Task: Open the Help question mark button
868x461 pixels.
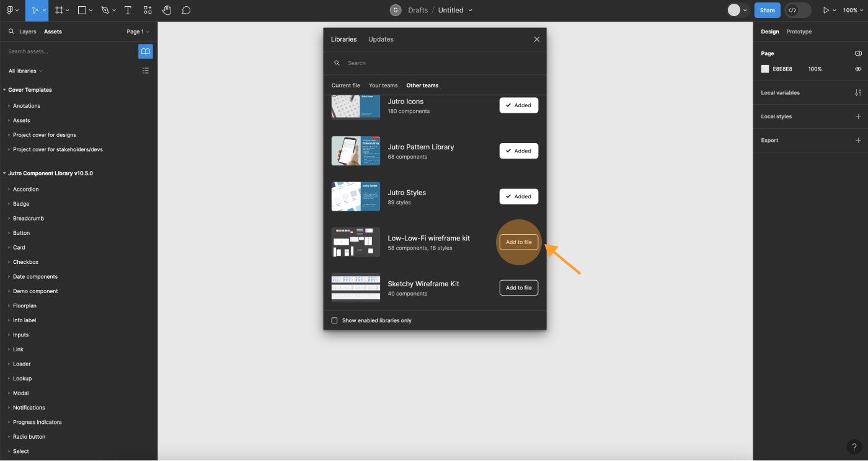Action: (x=854, y=447)
